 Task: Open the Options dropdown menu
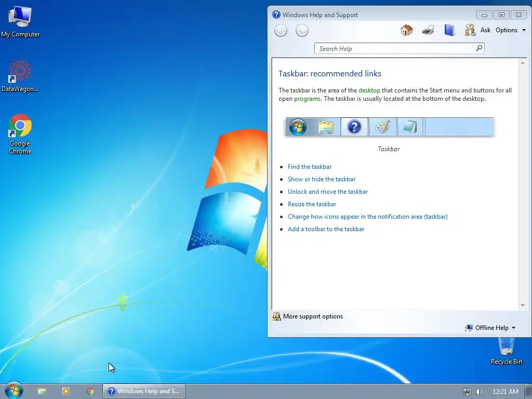click(x=510, y=30)
